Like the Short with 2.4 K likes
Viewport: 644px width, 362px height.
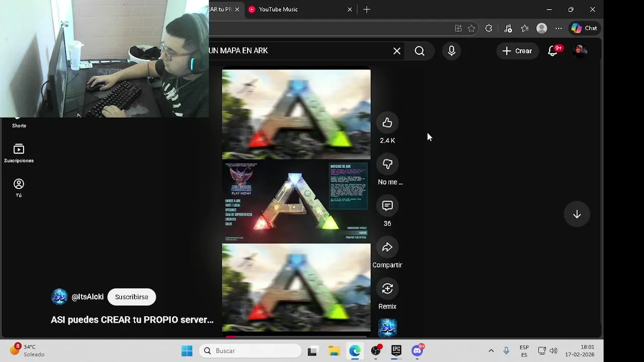pos(387,123)
